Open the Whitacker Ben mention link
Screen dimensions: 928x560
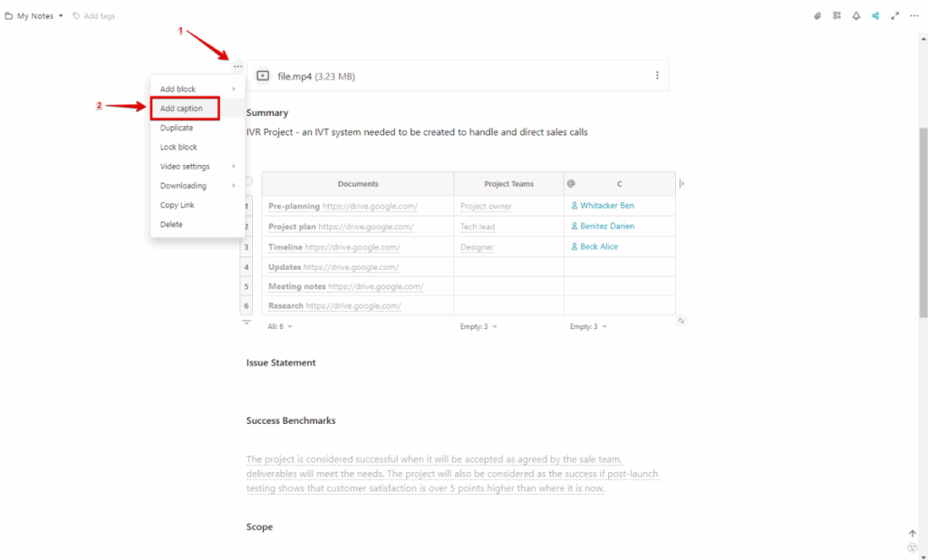tap(606, 206)
